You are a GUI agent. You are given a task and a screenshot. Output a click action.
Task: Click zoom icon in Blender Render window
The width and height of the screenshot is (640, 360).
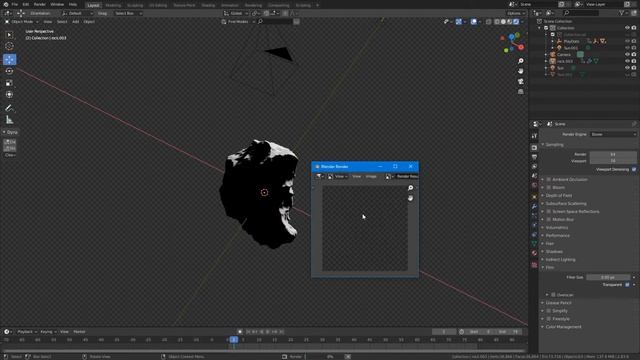411,188
